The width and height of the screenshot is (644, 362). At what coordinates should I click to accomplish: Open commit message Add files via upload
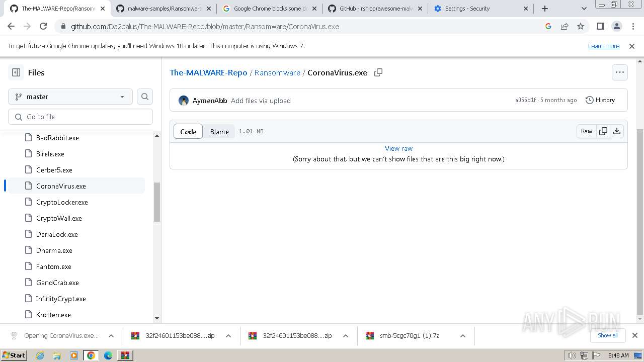(261, 101)
